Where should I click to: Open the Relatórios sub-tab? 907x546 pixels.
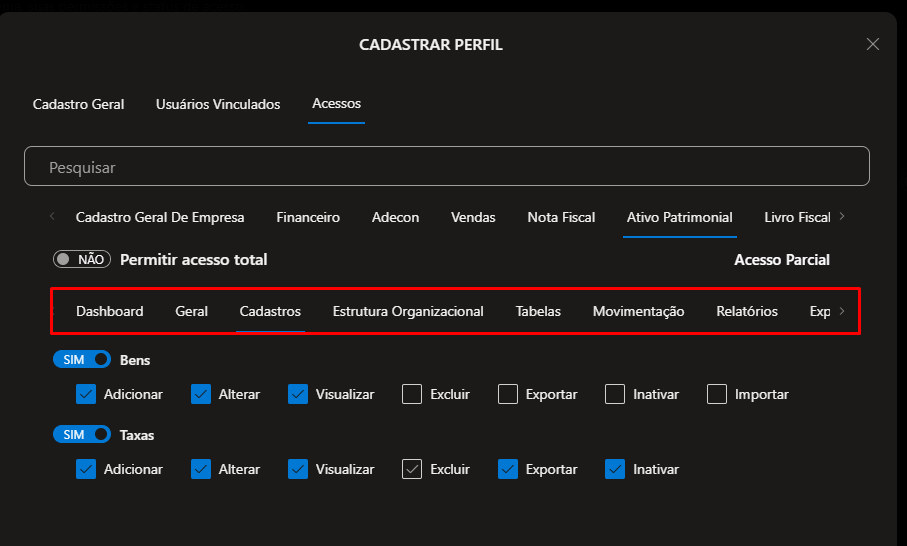tap(747, 311)
